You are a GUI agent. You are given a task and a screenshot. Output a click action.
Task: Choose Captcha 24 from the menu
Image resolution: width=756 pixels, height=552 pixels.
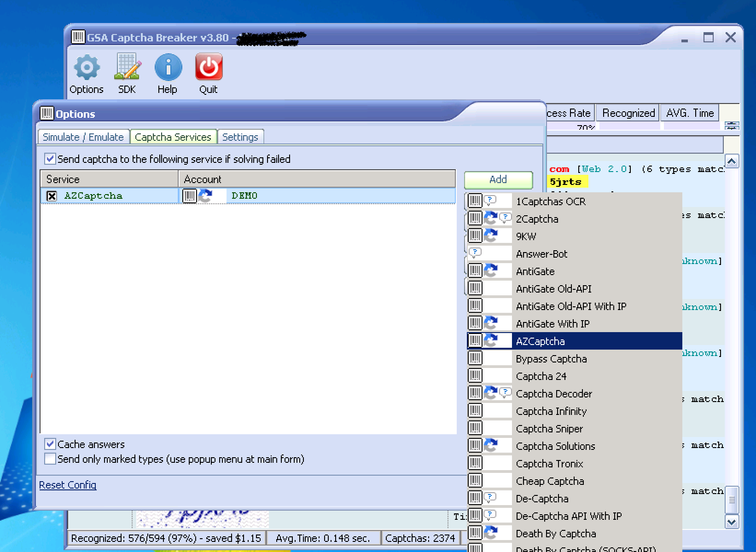[x=574, y=376]
